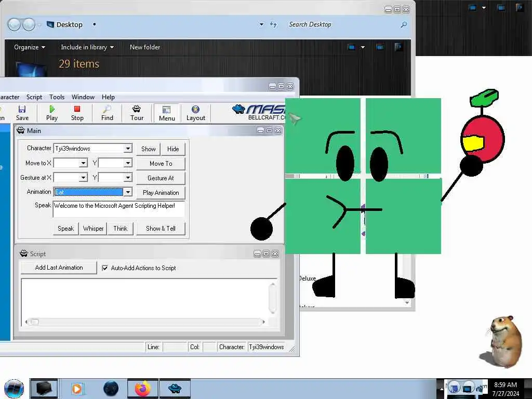Click the search magnifier in Desktop window
Screen dimensions: 532x399
pos(403,24)
